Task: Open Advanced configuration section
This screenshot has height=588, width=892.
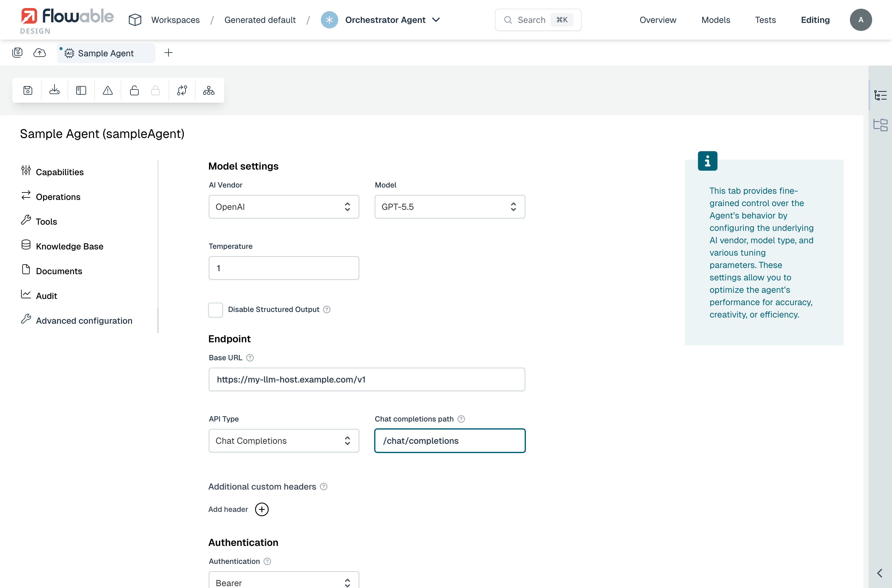Action: (77, 320)
